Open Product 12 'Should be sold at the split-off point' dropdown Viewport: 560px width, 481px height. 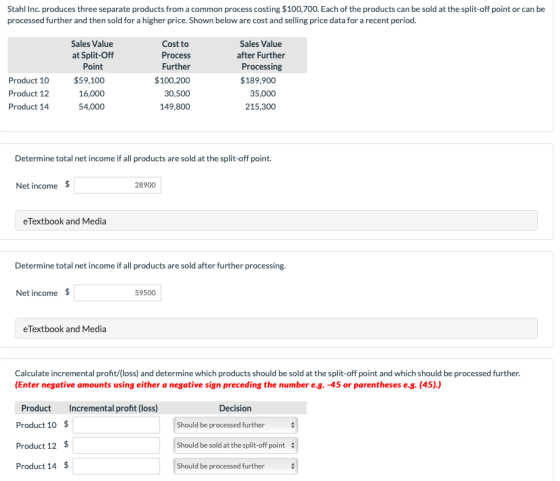click(235, 445)
